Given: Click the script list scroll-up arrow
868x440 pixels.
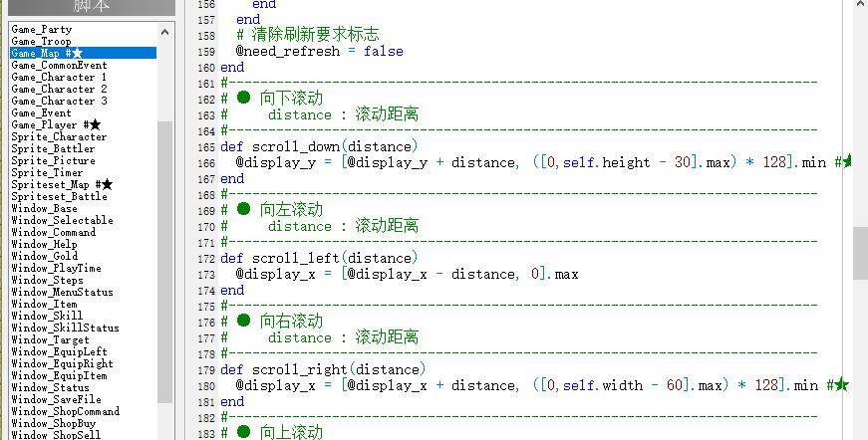Looking at the screenshot, I should [165, 32].
